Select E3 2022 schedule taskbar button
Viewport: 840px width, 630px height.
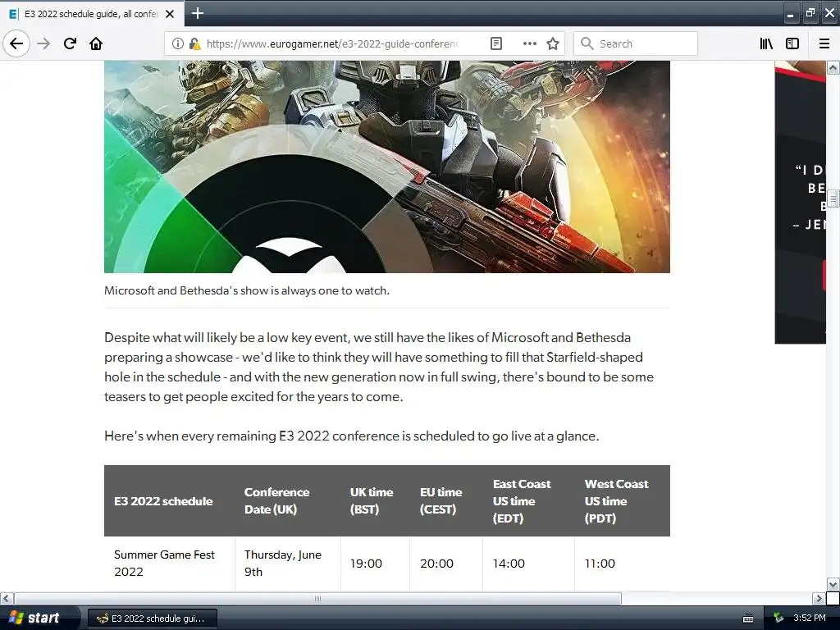(x=152, y=619)
